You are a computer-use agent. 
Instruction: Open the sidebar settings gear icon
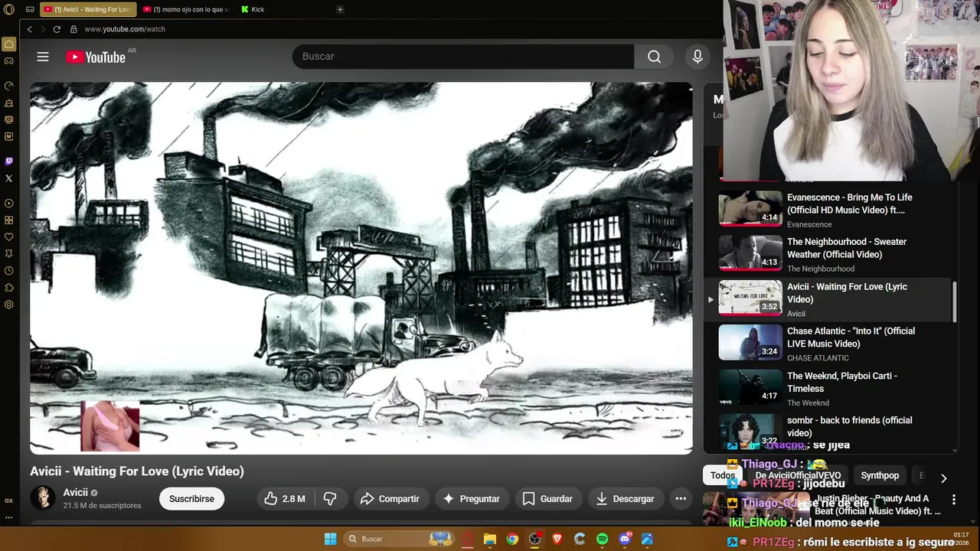(9, 305)
